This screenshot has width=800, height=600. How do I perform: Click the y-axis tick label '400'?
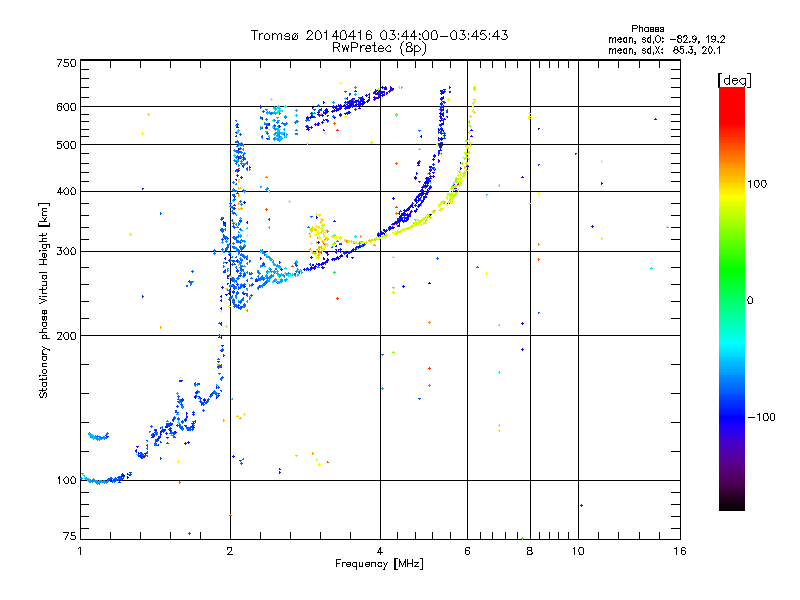(66, 191)
